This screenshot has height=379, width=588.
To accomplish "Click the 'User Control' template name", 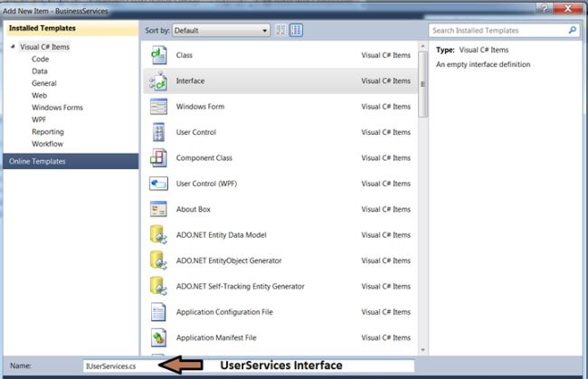I will click(196, 132).
